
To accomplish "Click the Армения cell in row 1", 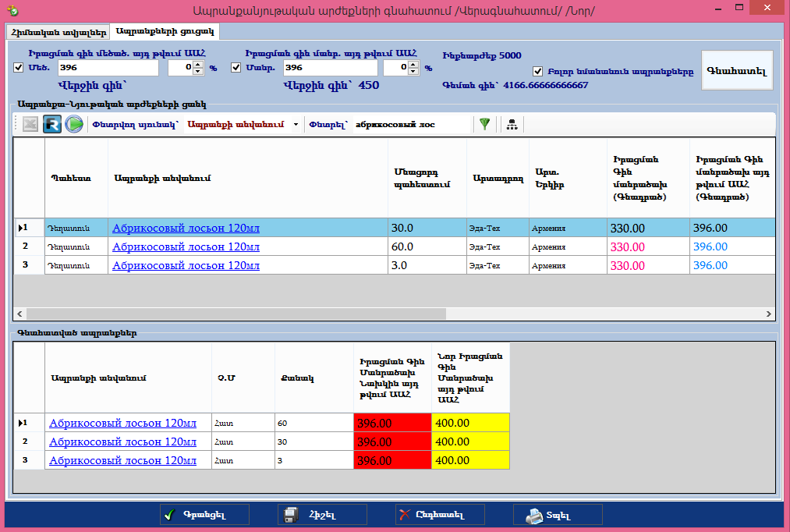I will tap(568, 229).
